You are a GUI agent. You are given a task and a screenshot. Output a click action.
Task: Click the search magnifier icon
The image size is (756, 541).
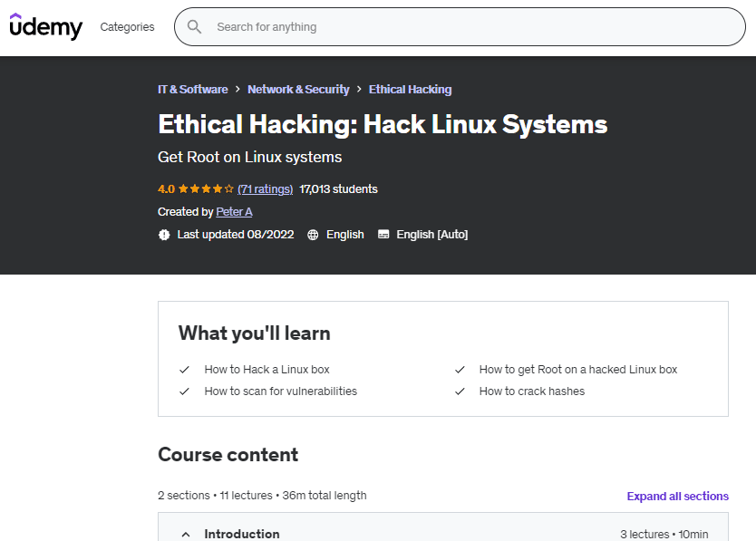194,27
